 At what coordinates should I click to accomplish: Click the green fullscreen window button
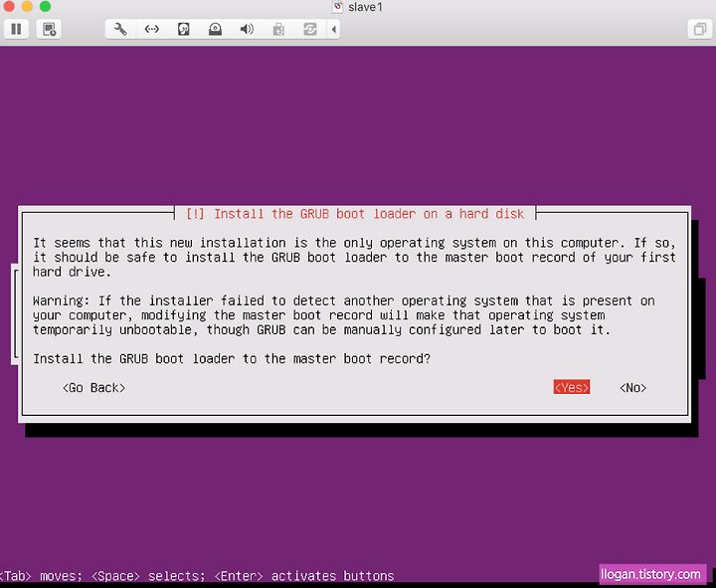[x=45, y=6]
